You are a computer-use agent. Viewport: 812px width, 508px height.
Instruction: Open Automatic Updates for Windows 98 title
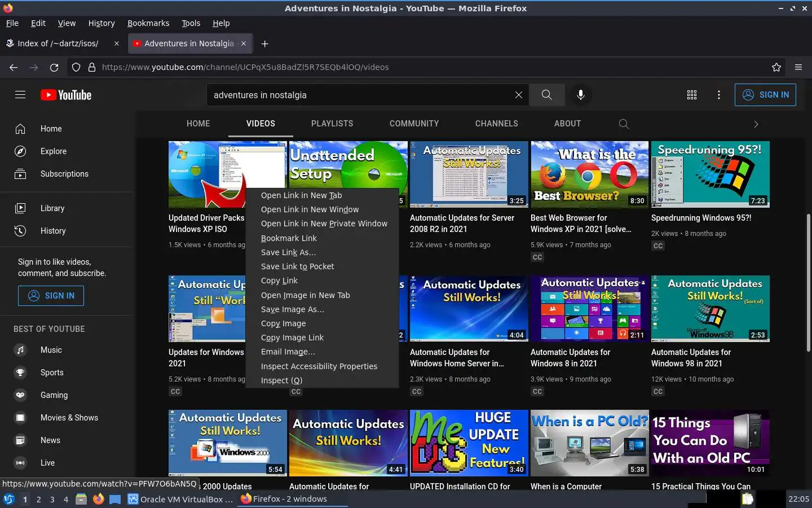tap(691, 358)
